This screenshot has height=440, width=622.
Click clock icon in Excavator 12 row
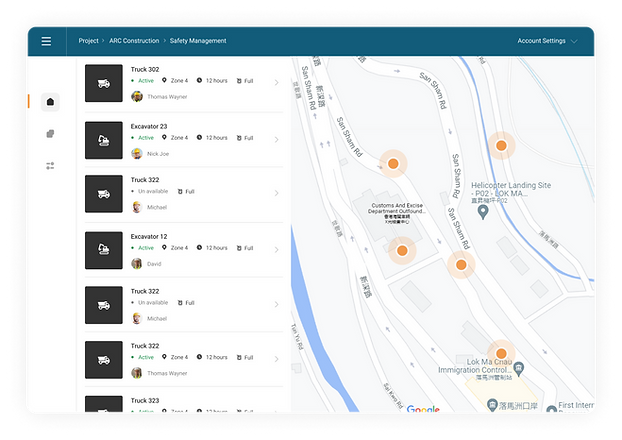click(199, 248)
